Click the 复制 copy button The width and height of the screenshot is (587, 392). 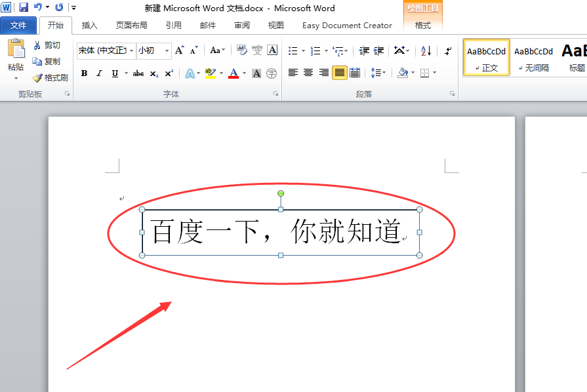click(x=47, y=62)
